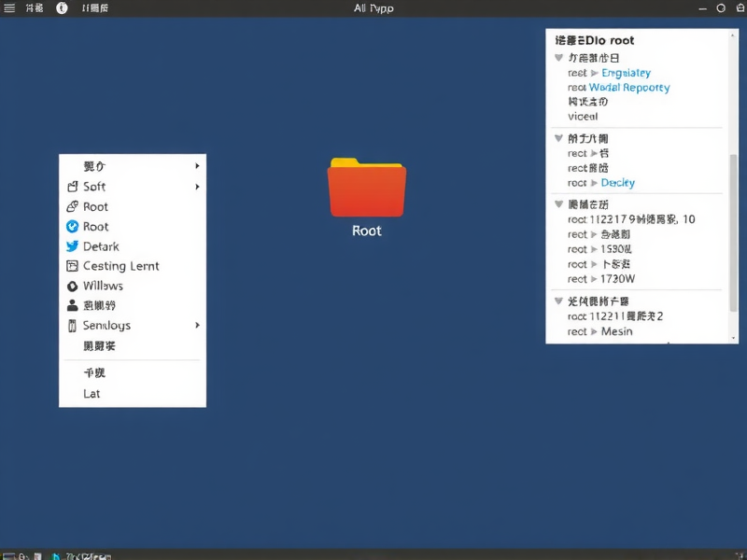Click the Decity blue link entry
Screen dimensions: 747x560
pos(618,182)
